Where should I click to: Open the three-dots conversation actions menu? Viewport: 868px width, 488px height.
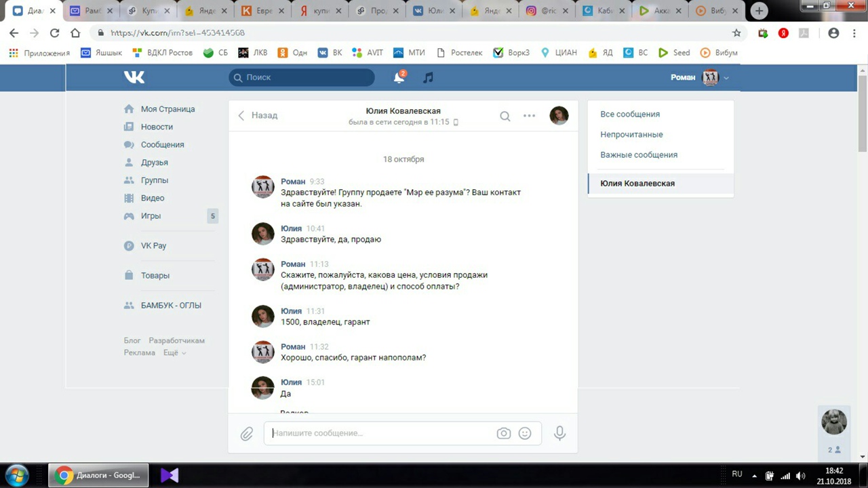529,116
